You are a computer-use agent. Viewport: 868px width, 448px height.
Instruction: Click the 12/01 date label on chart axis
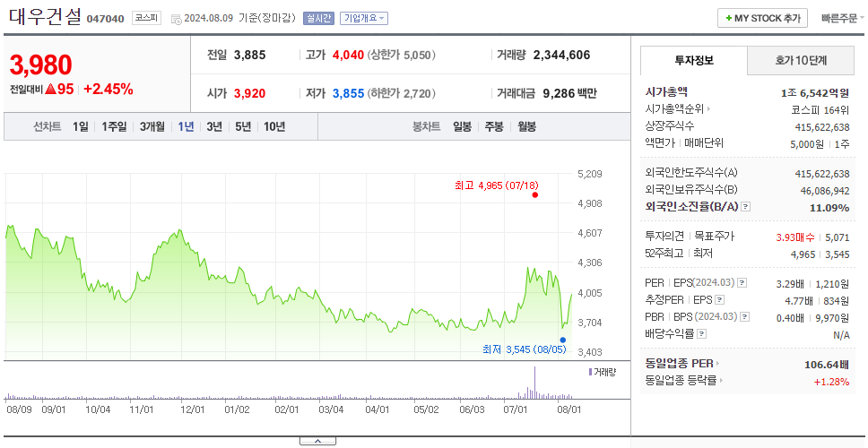tap(193, 409)
